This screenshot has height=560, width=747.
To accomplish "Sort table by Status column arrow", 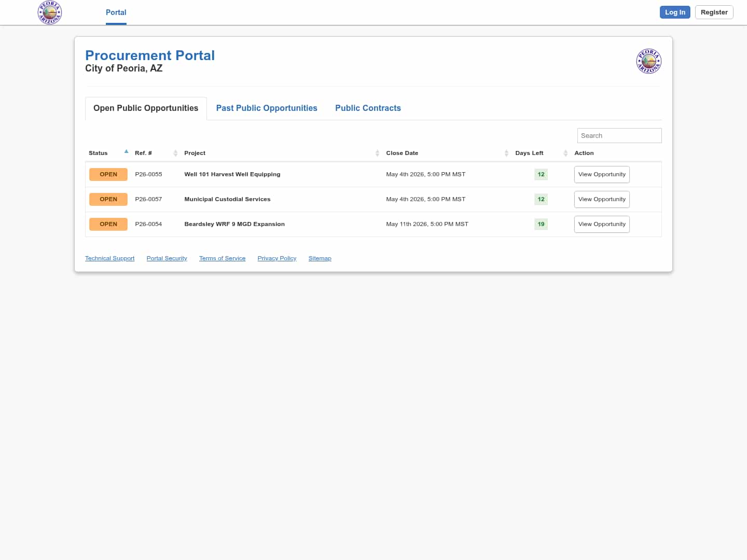I will click(x=126, y=152).
